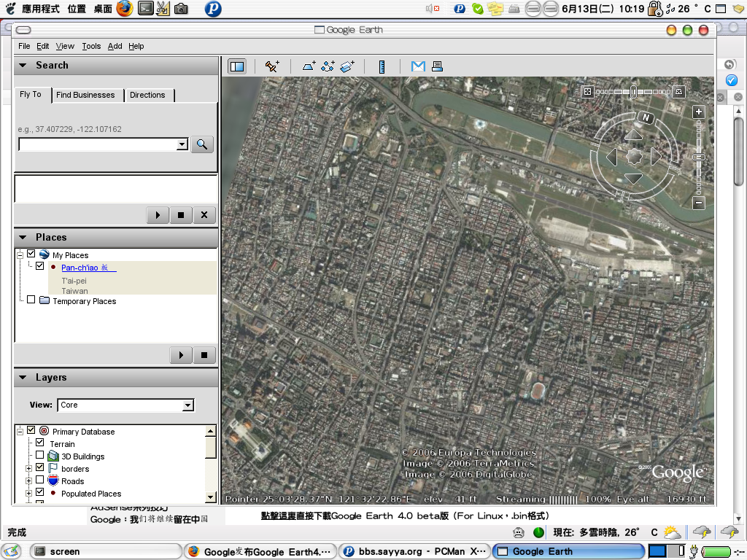Uncheck the My Places checkbox
The height and width of the screenshot is (560, 747).
click(x=31, y=254)
